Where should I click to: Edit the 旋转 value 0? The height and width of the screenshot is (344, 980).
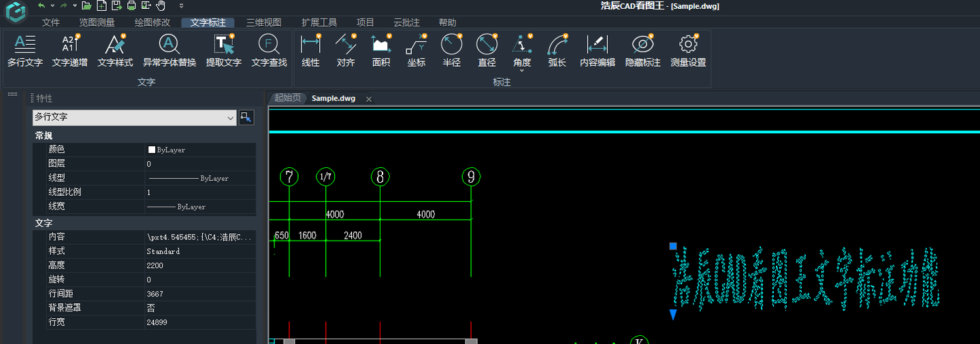pyautogui.click(x=201, y=280)
